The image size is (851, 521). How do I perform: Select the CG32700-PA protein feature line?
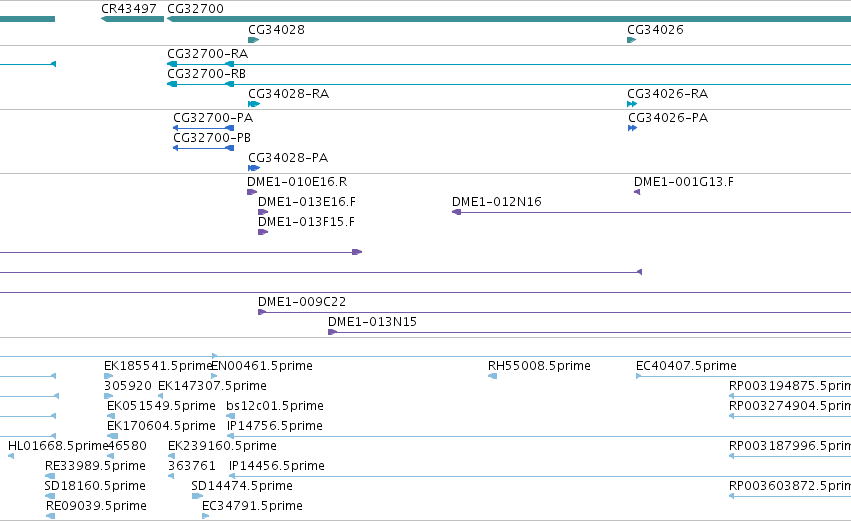[x=204, y=128]
